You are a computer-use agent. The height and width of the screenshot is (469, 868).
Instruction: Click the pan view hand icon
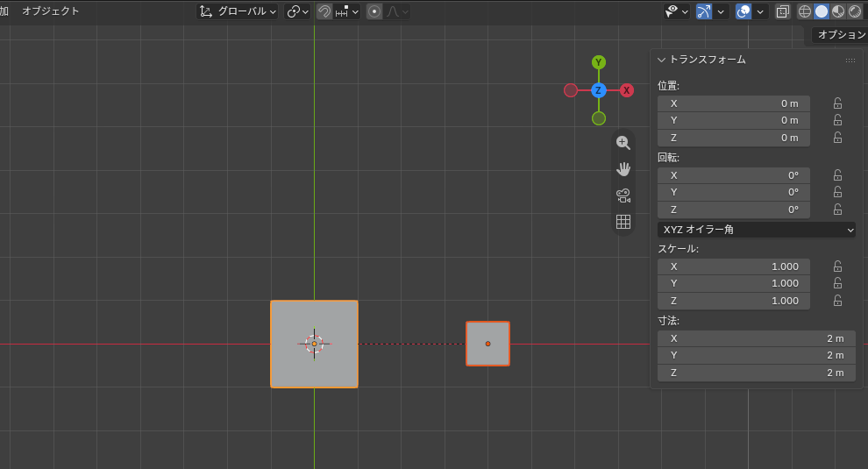623,169
